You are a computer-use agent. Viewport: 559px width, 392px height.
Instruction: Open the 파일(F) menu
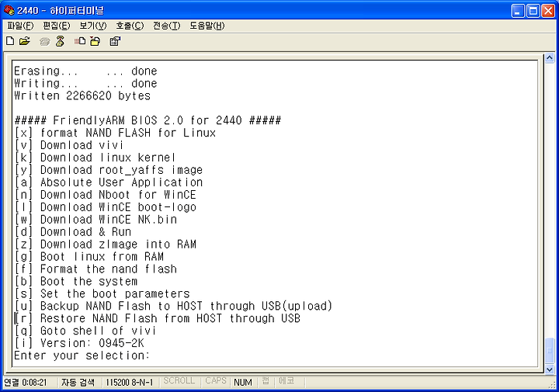coord(20,26)
